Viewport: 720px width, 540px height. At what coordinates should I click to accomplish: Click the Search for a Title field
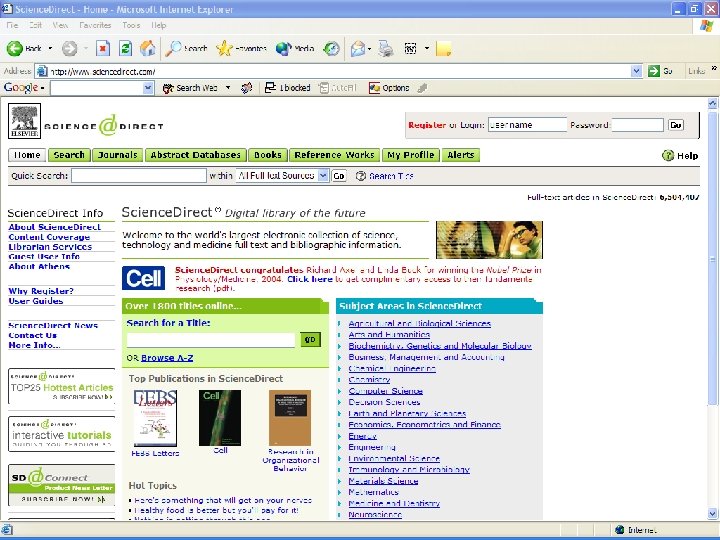211,340
